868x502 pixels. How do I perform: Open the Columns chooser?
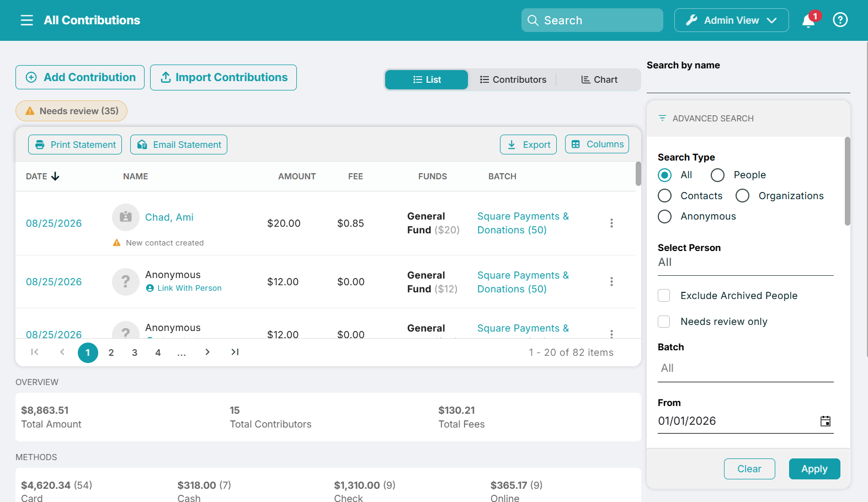(597, 144)
